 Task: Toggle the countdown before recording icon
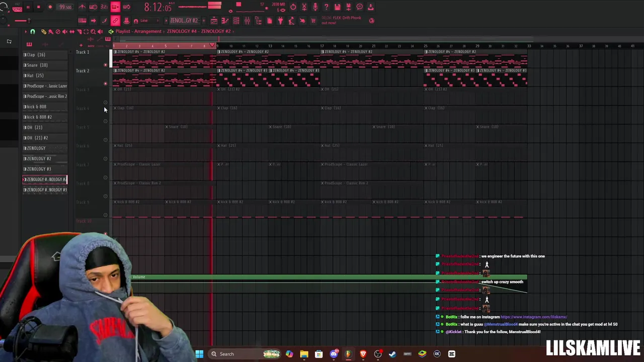point(104,7)
